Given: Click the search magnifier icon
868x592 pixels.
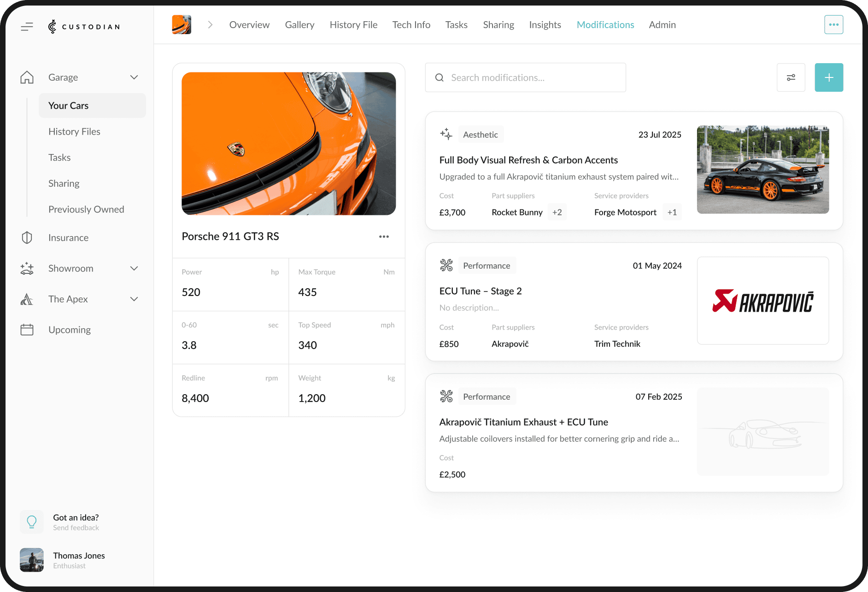Looking at the screenshot, I should 440,77.
